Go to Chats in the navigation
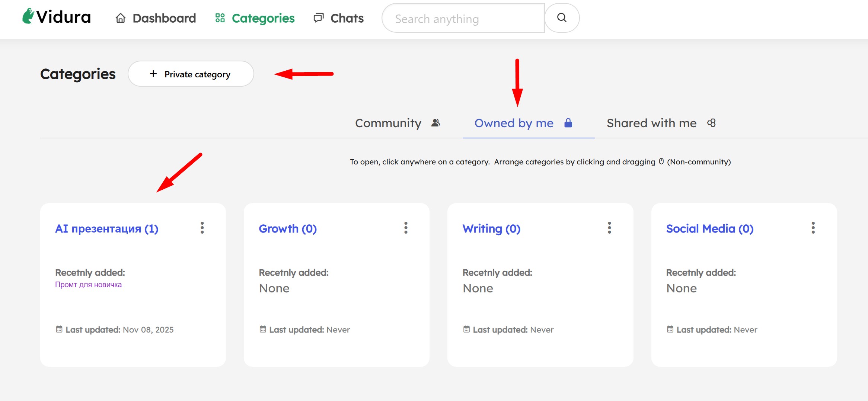This screenshot has width=868, height=401. click(347, 18)
